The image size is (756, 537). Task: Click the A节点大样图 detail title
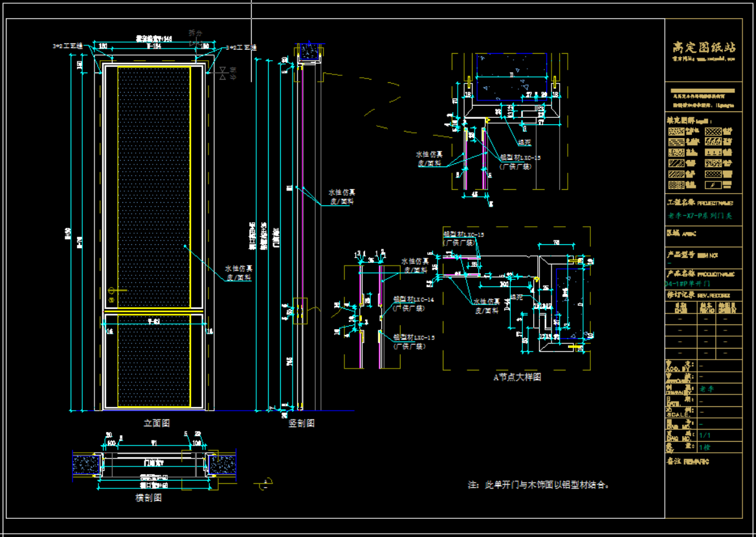pyautogui.click(x=517, y=377)
